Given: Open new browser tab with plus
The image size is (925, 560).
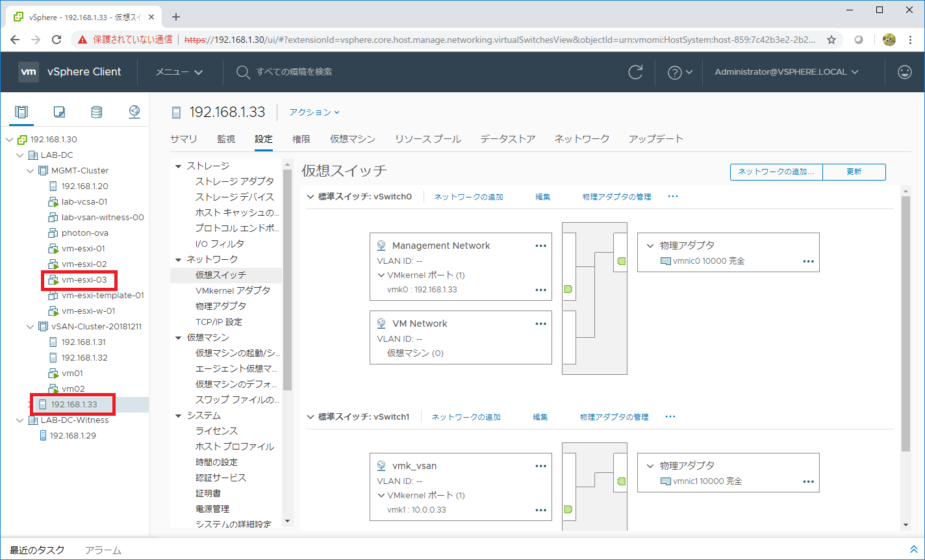Looking at the screenshot, I should (x=175, y=17).
